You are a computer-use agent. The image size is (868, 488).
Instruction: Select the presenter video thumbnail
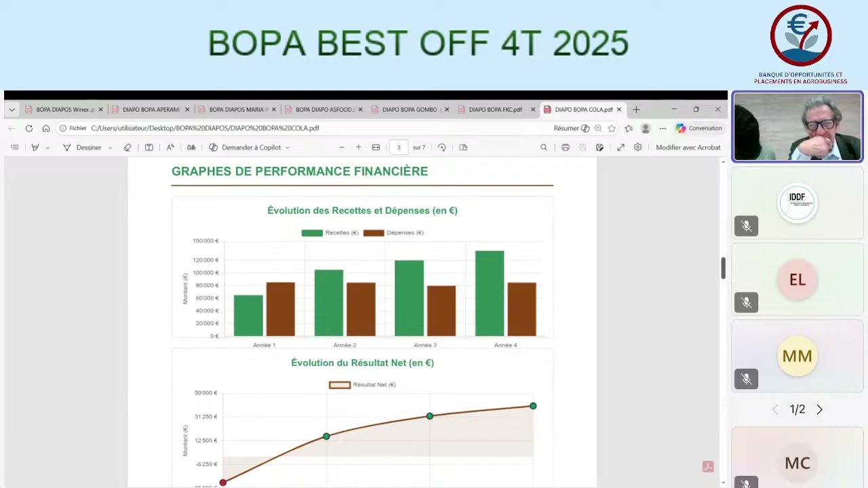click(x=797, y=127)
